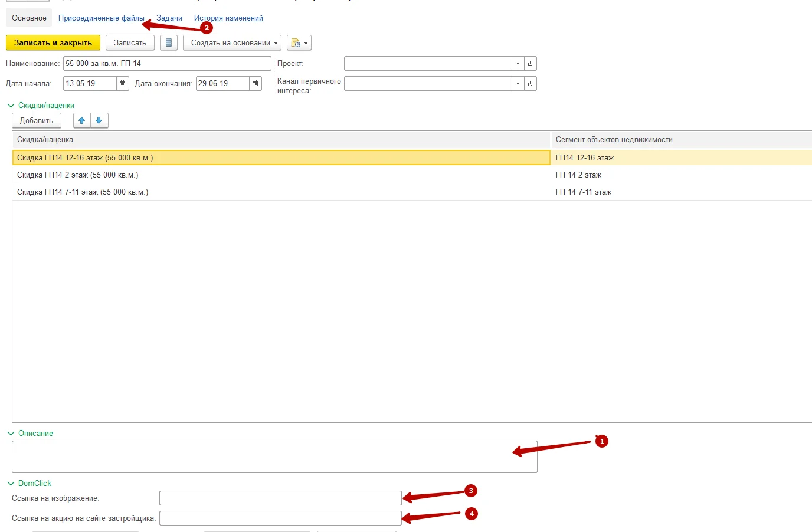This screenshot has height=532, width=812.
Task: Move selected discount row up with blue arrow
Action: tap(82, 120)
